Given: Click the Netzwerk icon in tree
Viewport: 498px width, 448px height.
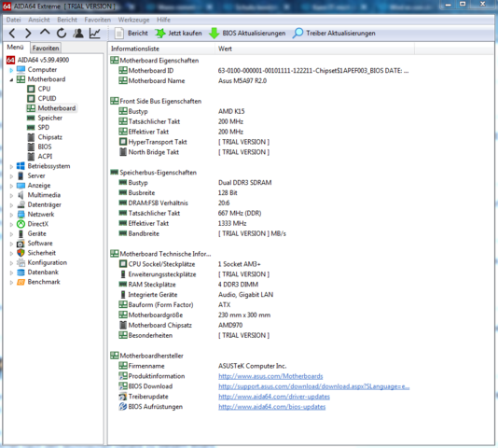Looking at the screenshot, I should (21, 215).
